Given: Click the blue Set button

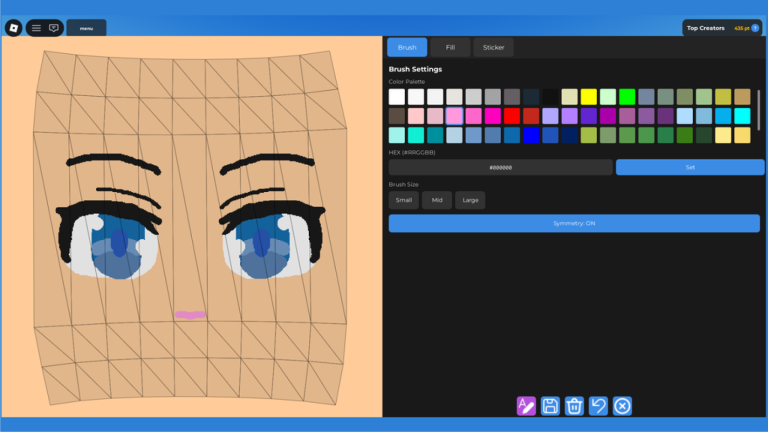Looking at the screenshot, I should point(690,167).
